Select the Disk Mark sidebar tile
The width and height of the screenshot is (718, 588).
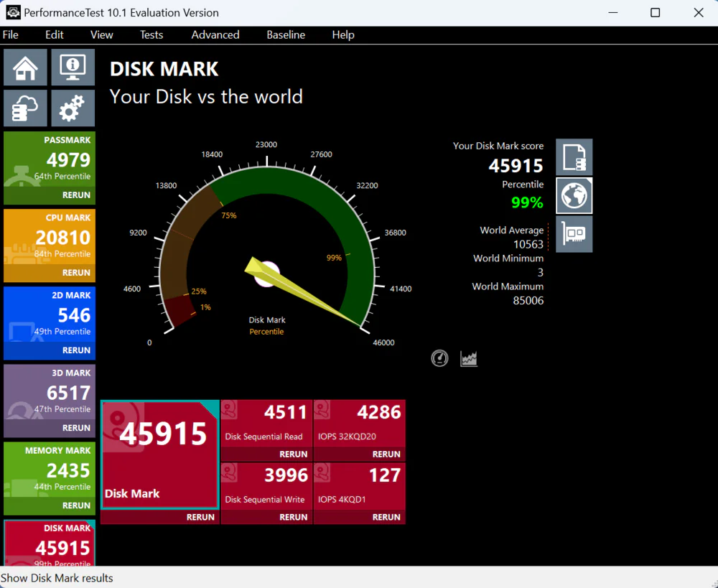[50, 543]
